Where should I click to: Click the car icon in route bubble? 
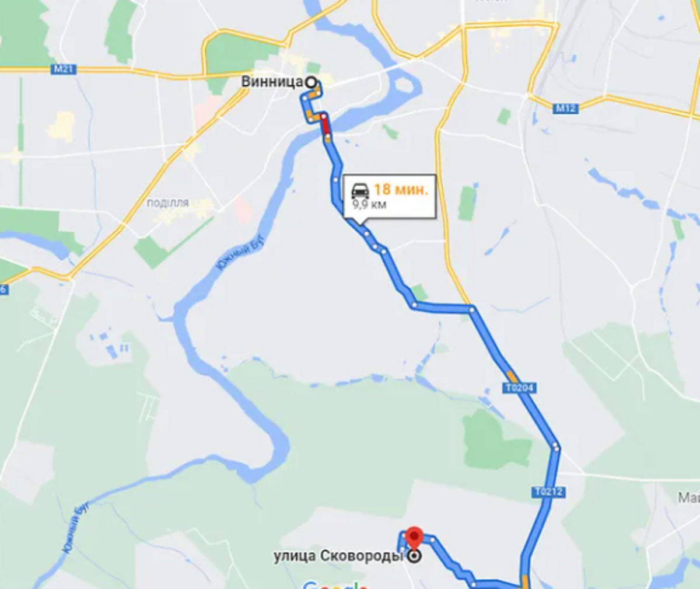click(360, 190)
